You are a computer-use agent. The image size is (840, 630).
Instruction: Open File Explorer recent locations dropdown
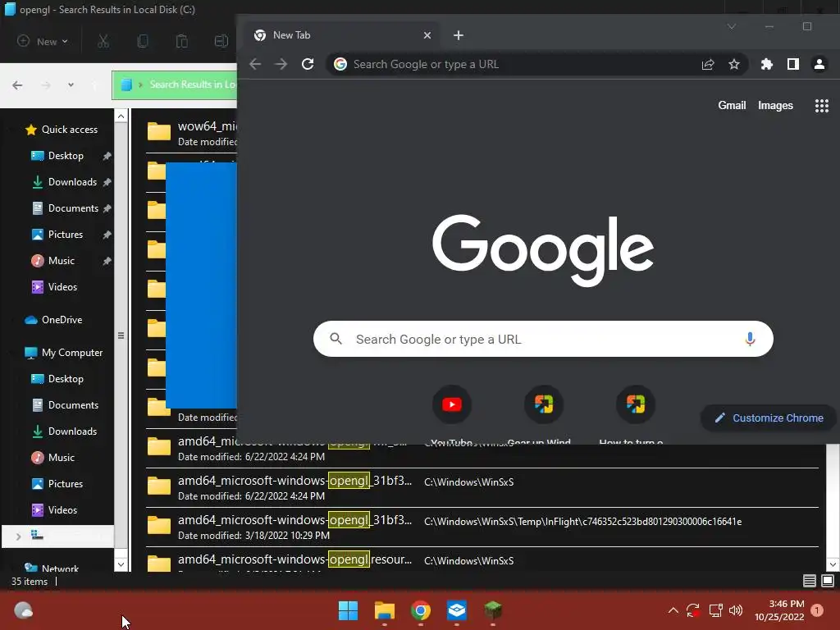(71, 85)
